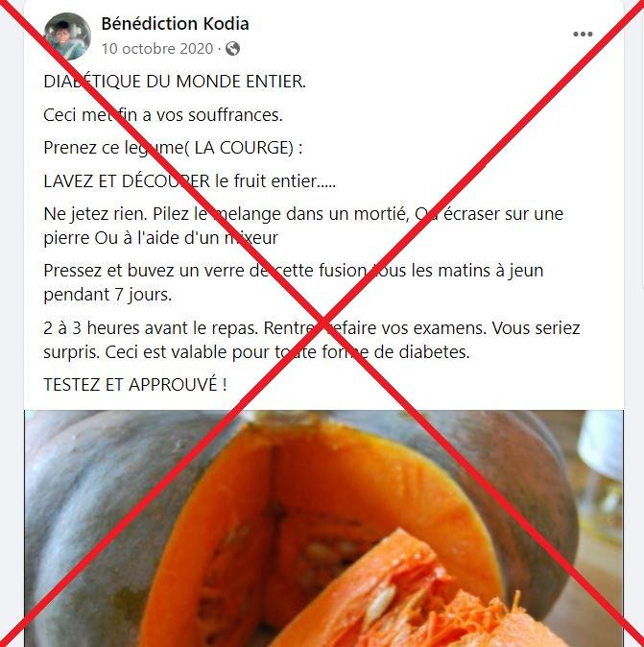Select the text Prenez ce legume LA COURGE
The width and height of the screenshot is (644, 647).
pyautogui.click(x=173, y=148)
